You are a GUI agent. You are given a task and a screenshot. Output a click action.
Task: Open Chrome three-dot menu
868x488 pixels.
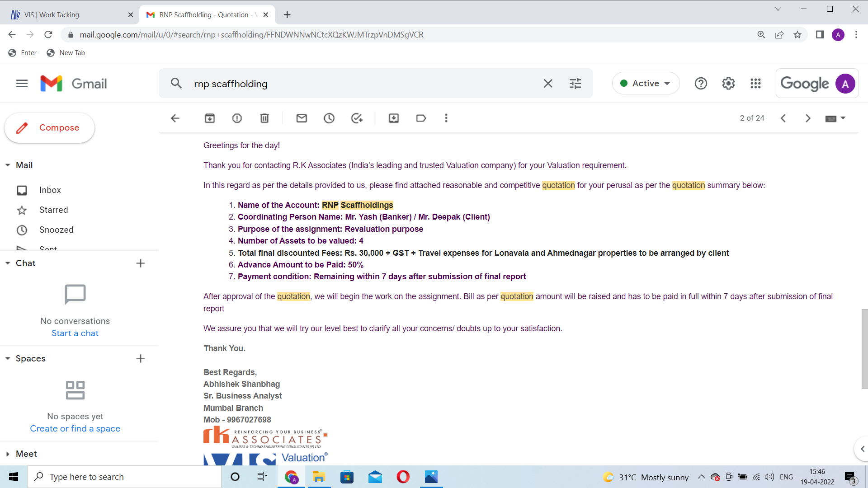coord(856,35)
